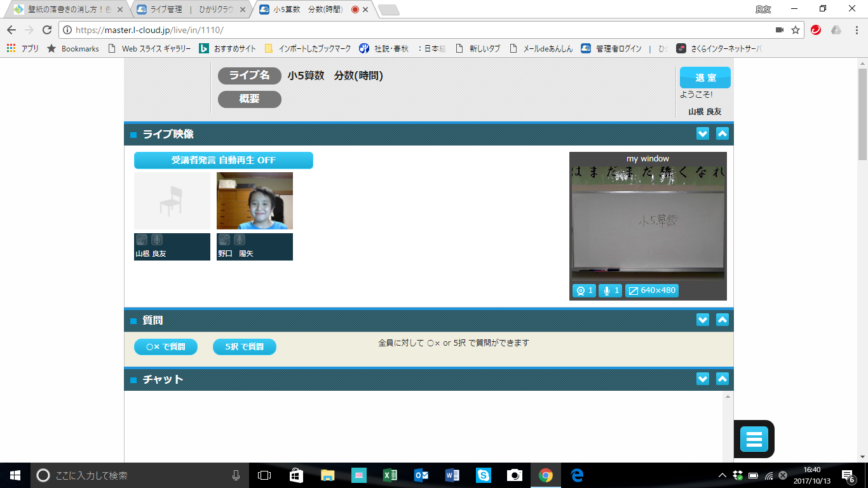Expand the 質問 panel with down arrow
The height and width of the screenshot is (488, 868).
click(x=702, y=320)
